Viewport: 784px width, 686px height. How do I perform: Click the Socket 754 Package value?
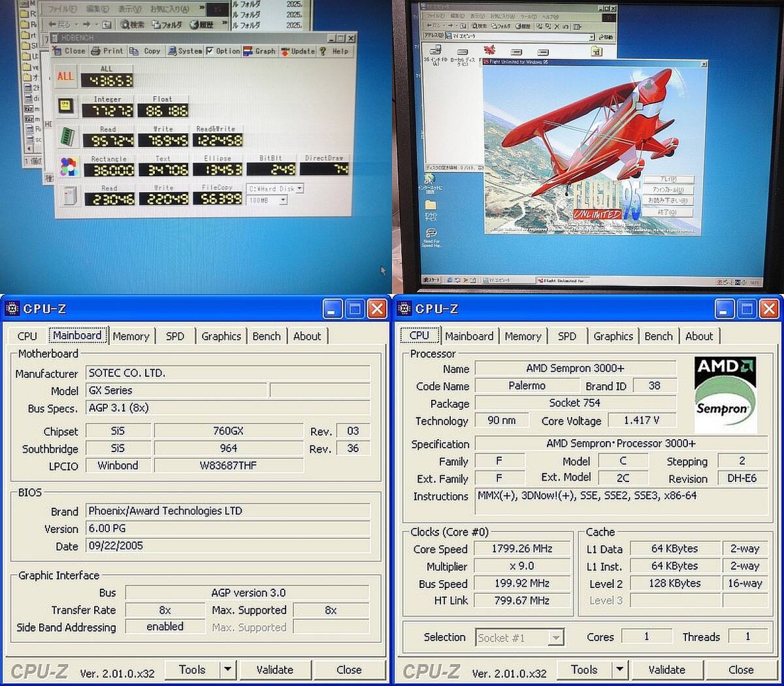[x=575, y=402]
